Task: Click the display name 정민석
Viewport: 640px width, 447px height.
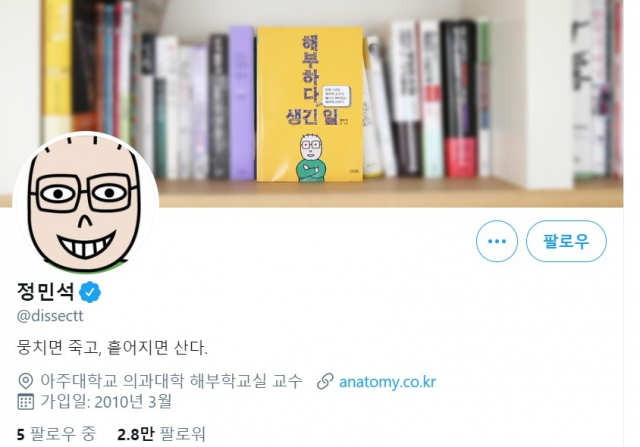Action: point(45,291)
